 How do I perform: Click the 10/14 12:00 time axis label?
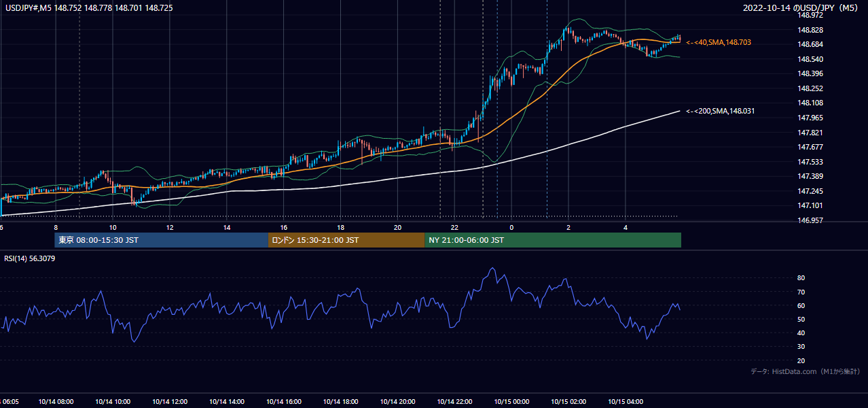(170, 402)
